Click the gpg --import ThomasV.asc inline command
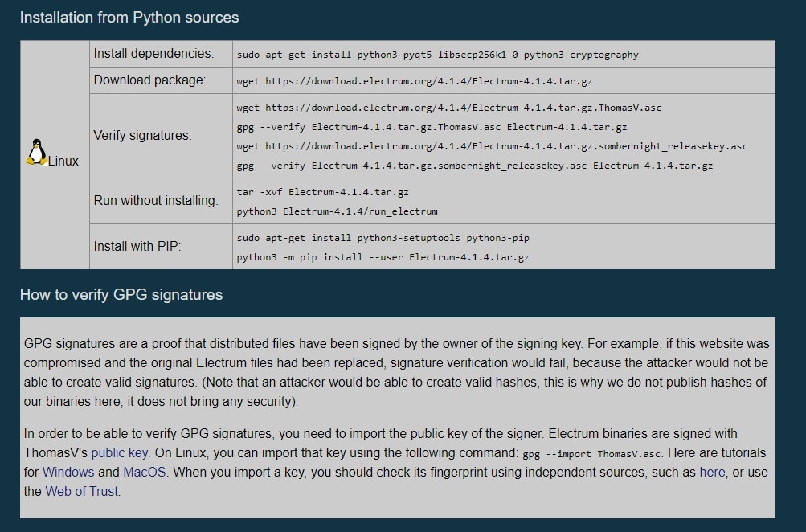Viewport: 806px width, 532px height. [591, 454]
